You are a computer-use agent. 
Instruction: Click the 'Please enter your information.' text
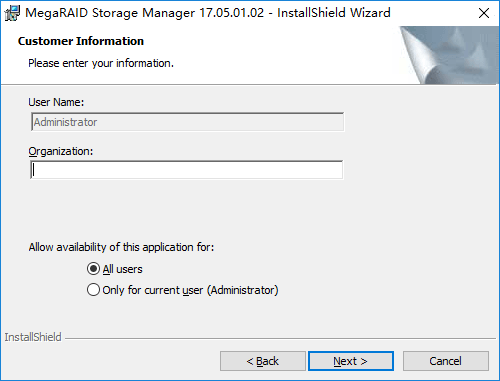tap(101, 63)
